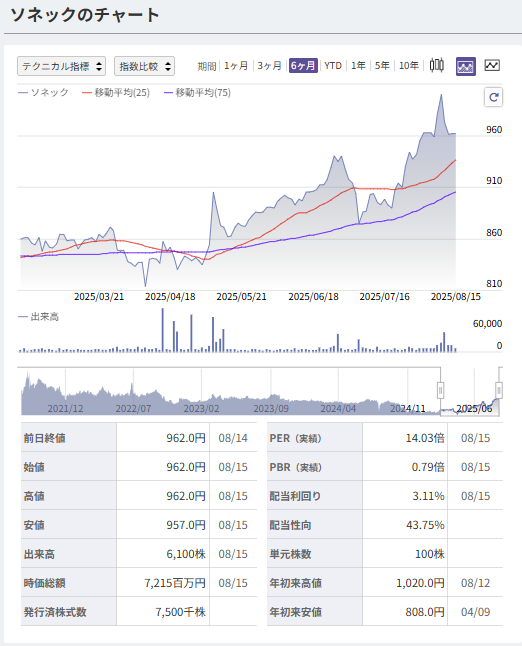Grab the right range navigator handle
Screen dimensions: 522x646
tap(499, 390)
